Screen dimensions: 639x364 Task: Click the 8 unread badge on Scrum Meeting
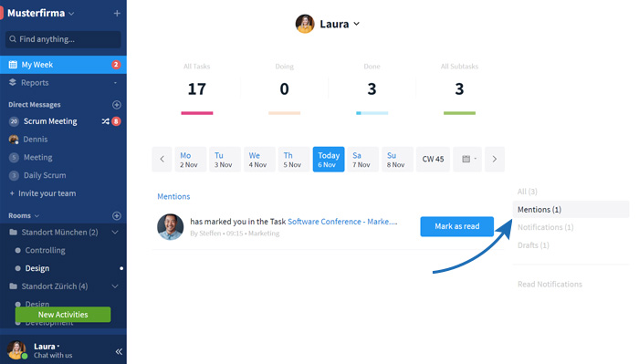pyautogui.click(x=116, y=121)
